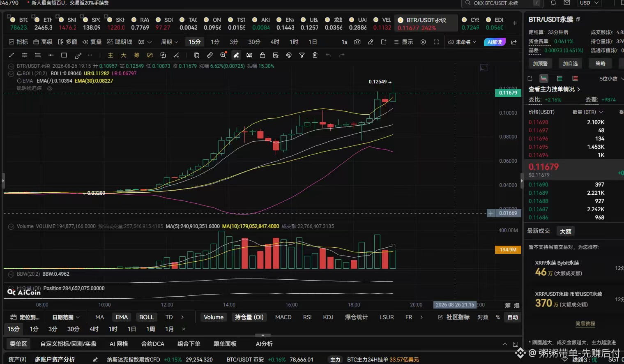Take a chart screenshot with camera icon

357,42
